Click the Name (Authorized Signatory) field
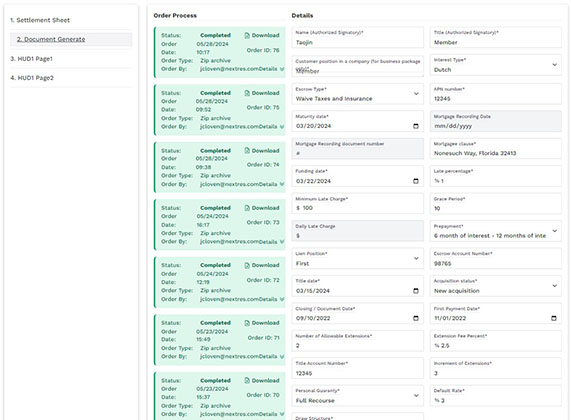The image size is (572, 420). [358, 38]
